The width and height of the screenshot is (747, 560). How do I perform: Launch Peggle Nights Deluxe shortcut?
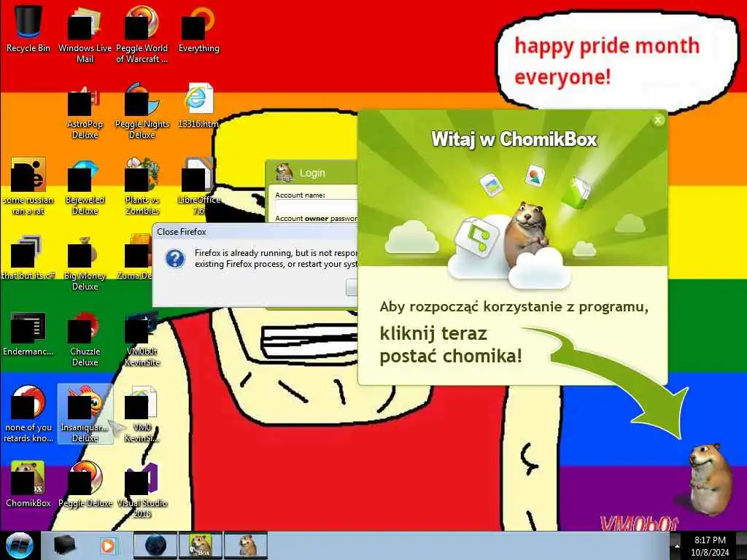[142, 111]
